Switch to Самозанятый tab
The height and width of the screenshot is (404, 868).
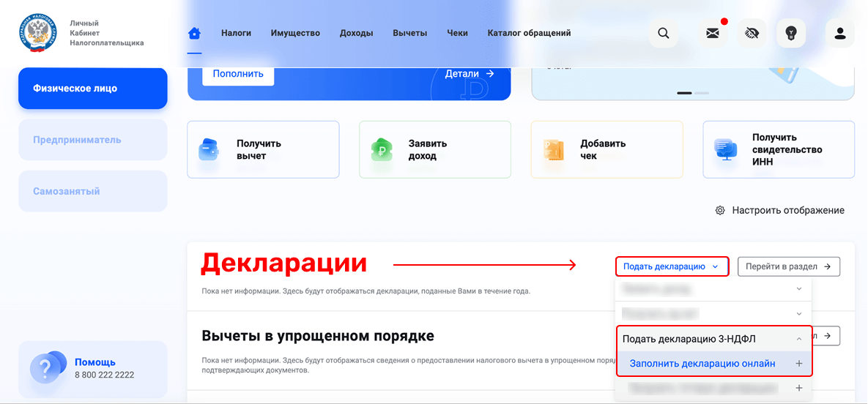pos(93,191)
